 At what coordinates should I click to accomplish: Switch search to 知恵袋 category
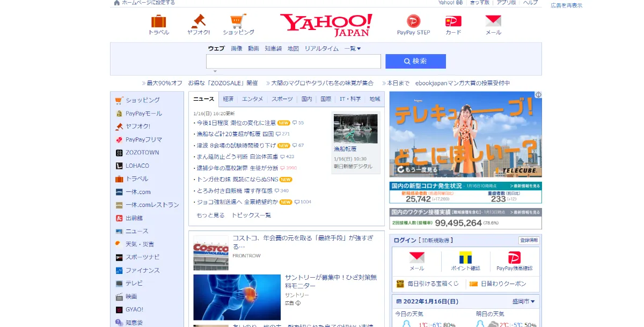coord(273,48)
